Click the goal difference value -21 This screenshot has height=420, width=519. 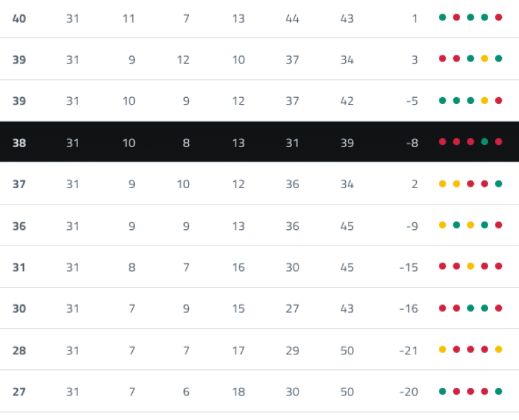point(408,350)
